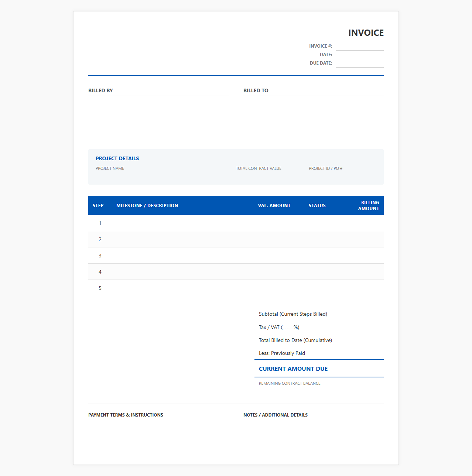Click the BILLING AMOUNT column header
This screenshot has height=476, width=472.
pyautogui.click(x=369, y=206)
